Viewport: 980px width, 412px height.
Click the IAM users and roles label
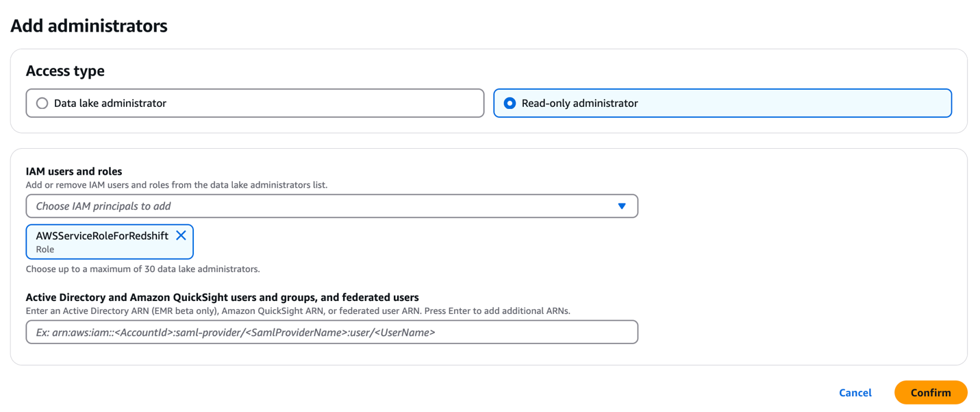click(74, 171)
